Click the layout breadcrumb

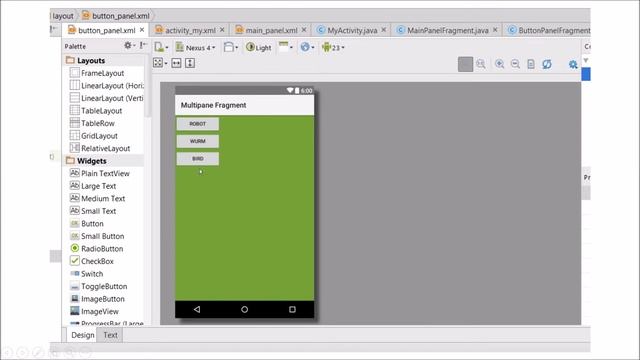(x=62, y=16)
